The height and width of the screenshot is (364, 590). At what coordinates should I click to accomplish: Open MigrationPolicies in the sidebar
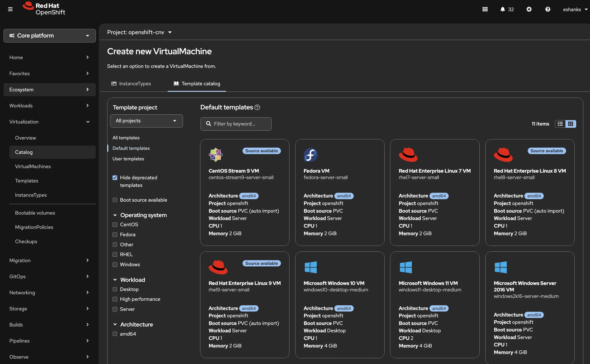pyautogui.click(x=52, y=227)
